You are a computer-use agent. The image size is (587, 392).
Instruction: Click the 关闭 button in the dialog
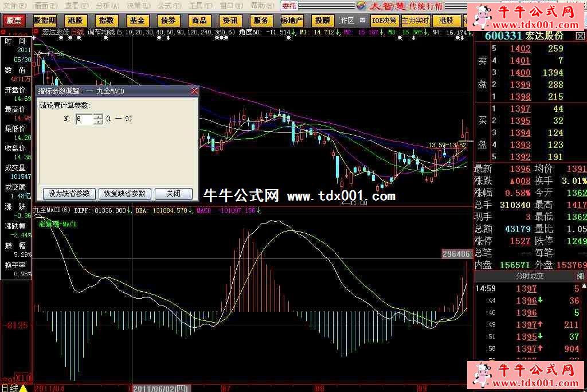(x=173, y=194)
